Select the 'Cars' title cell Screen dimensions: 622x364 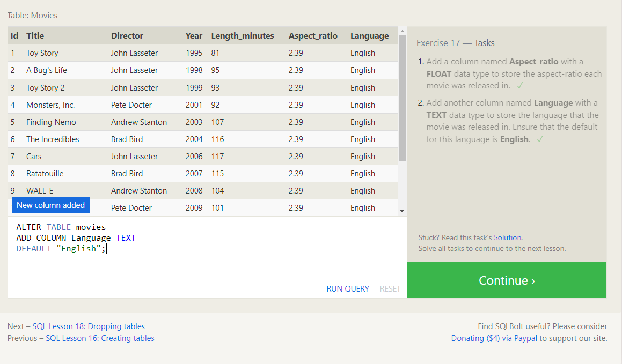click(x=34, y=157)
